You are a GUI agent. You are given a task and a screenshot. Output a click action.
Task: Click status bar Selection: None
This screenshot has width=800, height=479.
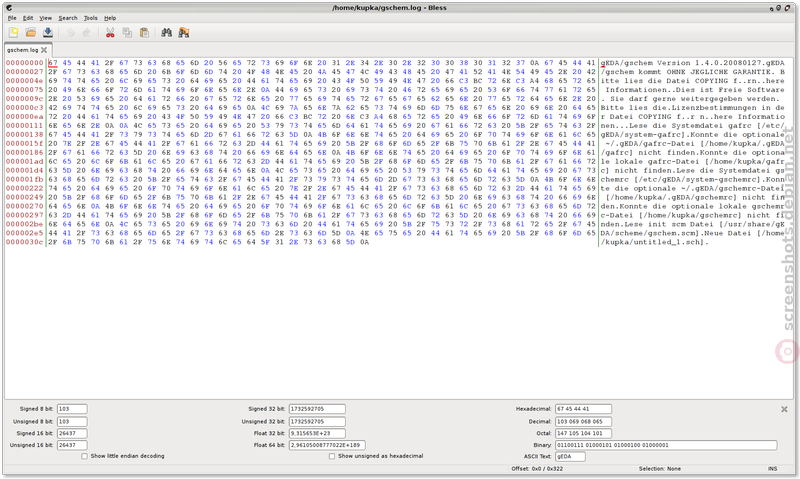pos(660,469)
